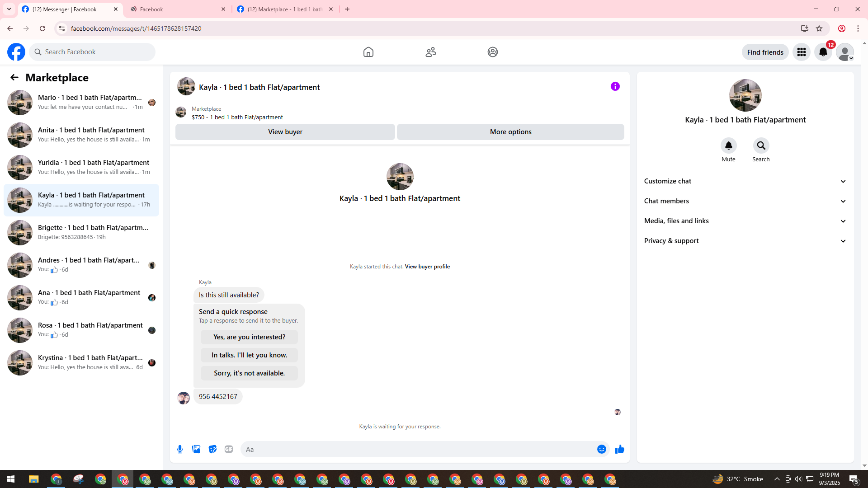This screenshot has height=488, width=868.
Task: Expand the Customize chat section
Action: 745,181
